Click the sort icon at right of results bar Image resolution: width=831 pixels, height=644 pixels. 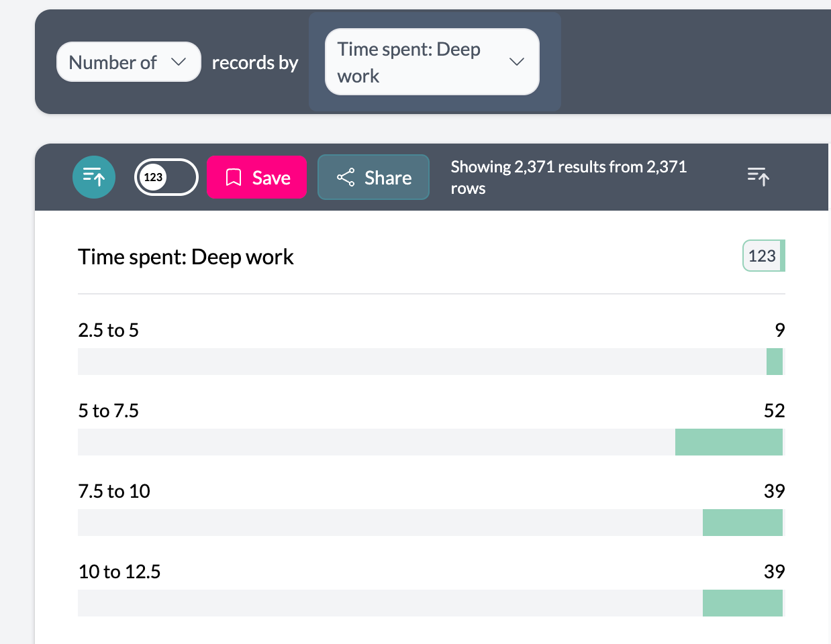point(758,177)
